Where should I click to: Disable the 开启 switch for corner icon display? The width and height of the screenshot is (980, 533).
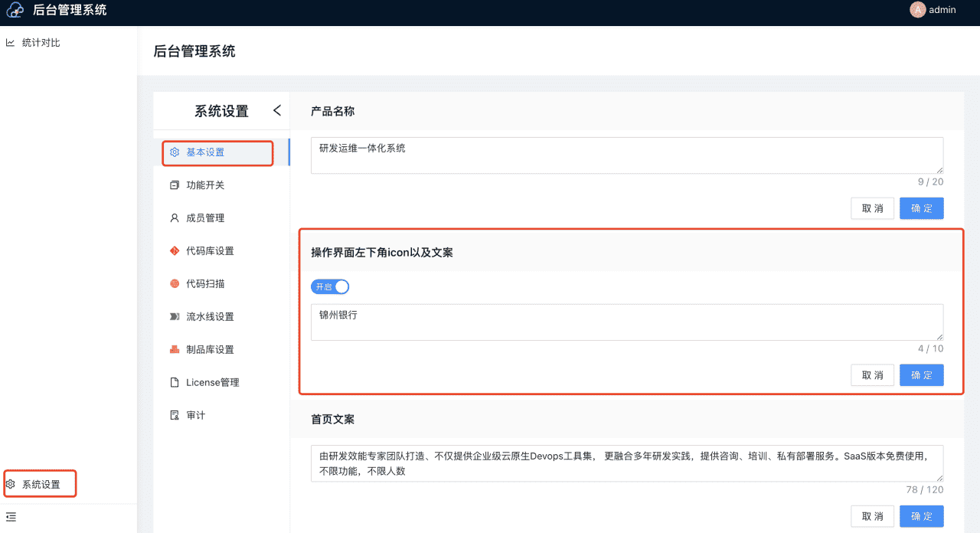click(330, 286)
